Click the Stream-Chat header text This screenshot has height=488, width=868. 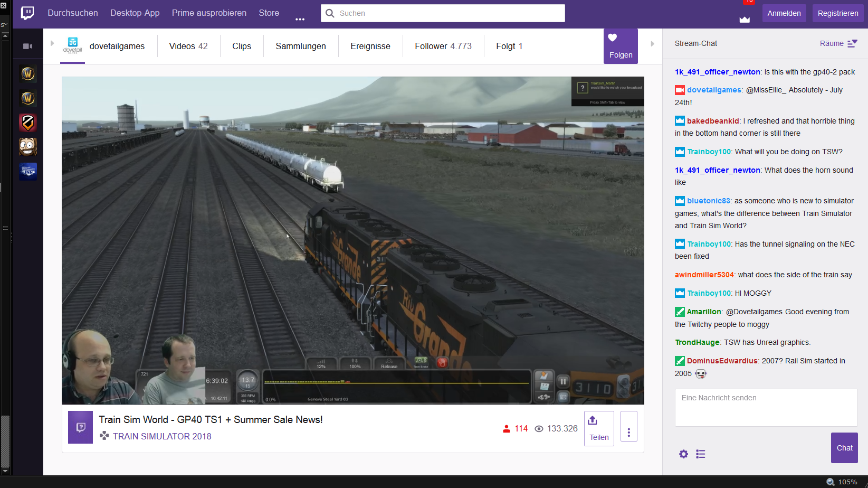coord(696,43)
